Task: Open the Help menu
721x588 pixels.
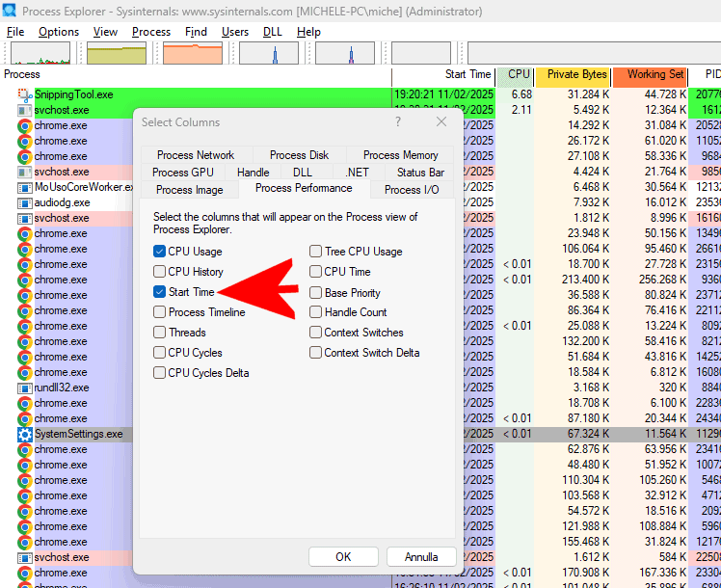Action: click(x=308, y=32)
